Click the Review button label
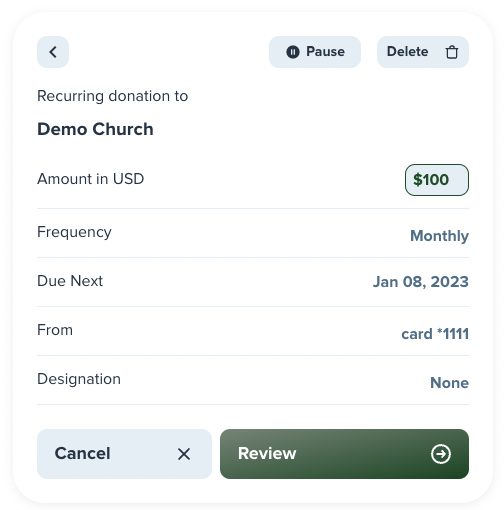The width and height of the screenshot is (504, 510). pos(267,453)
